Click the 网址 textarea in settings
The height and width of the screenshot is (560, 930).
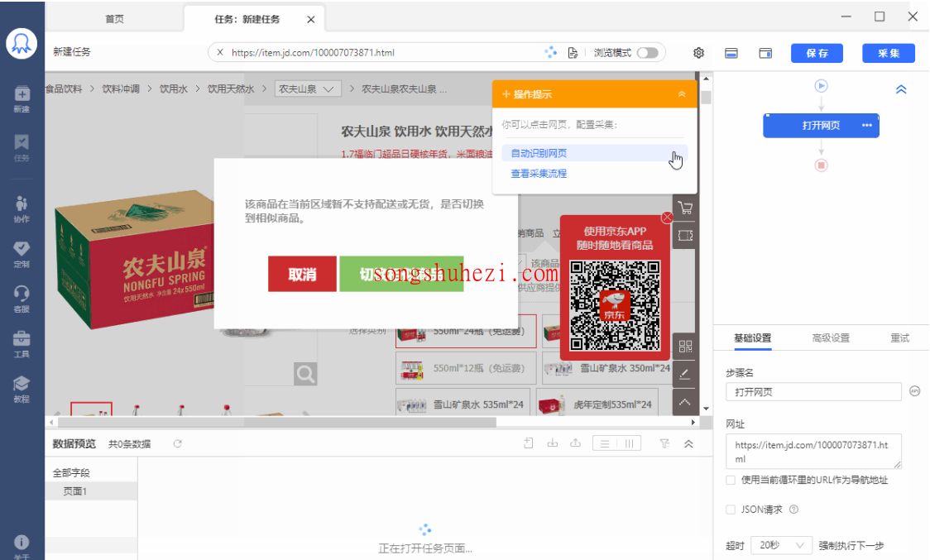(x=813, y=452)
